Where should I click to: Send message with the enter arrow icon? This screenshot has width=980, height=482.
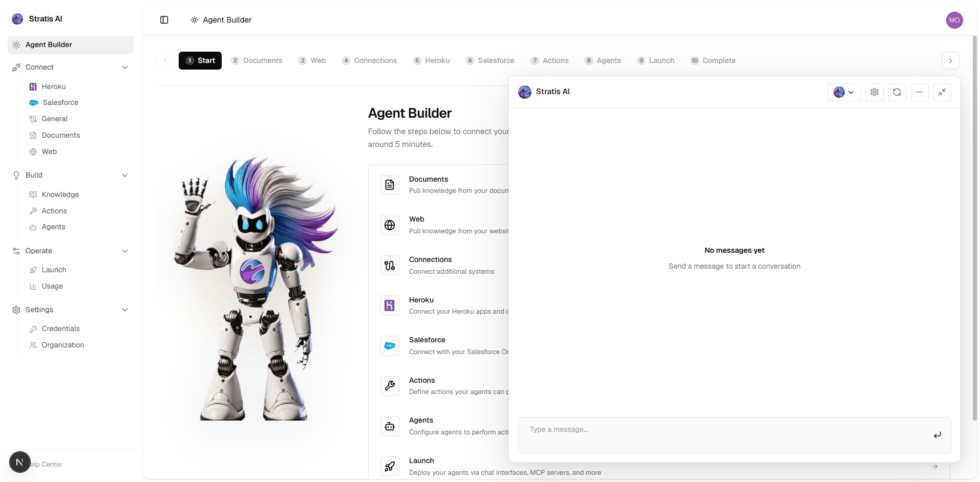coord(937,435)
